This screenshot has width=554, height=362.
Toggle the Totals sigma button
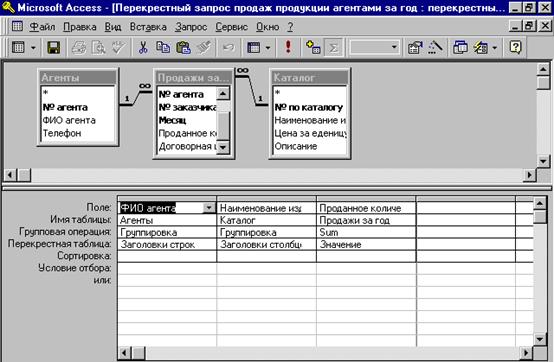(334, 47)
